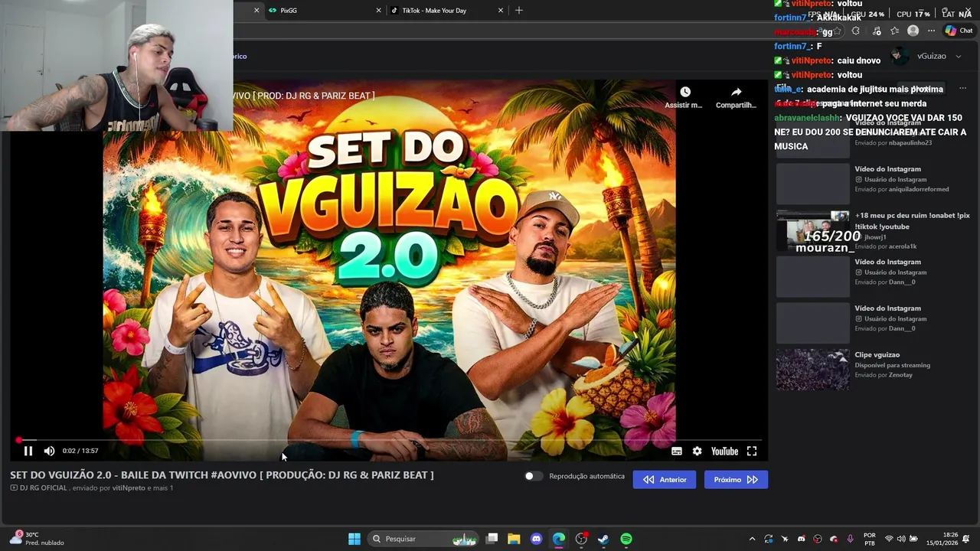
Task: Open the browser extensions puzzle icon
Action: click(856, 31)
